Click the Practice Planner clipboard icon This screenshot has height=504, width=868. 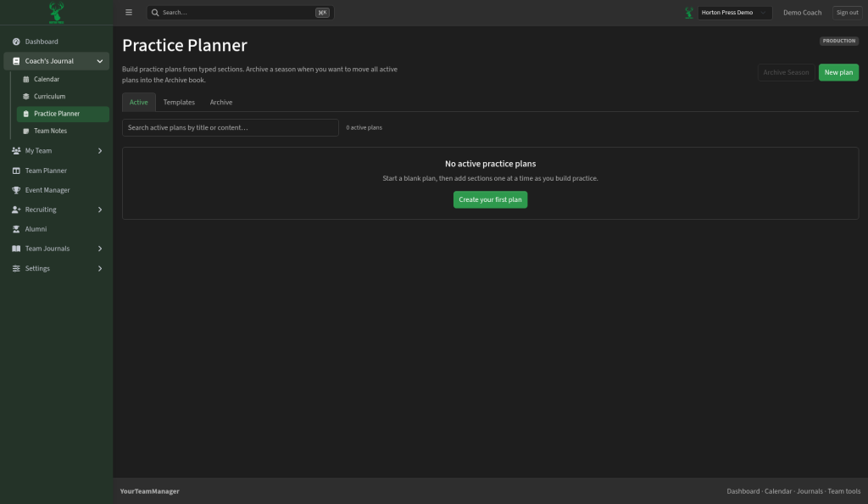pos(26,114)
